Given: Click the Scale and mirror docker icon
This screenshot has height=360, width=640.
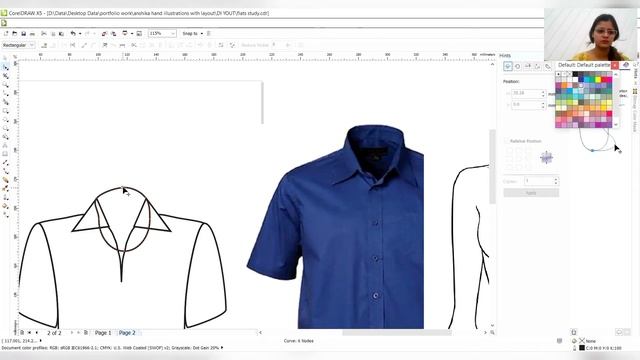Looking at the screenshot, I should point(527,66).
